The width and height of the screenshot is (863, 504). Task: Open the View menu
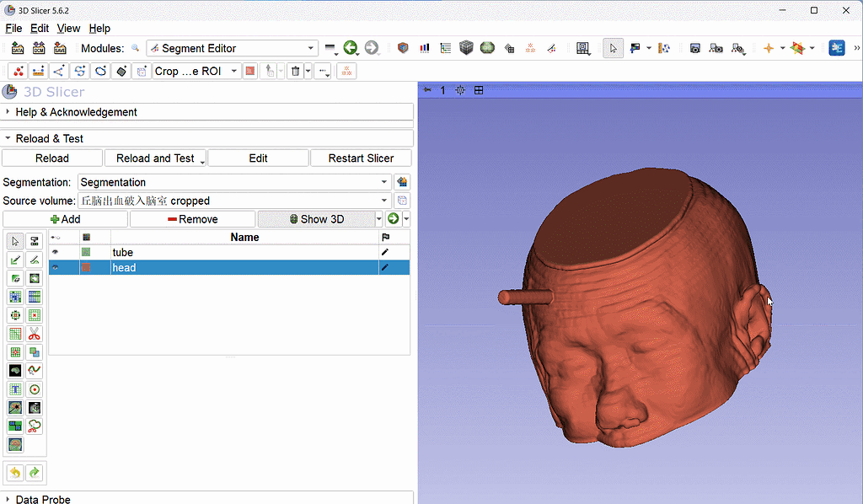coord(68,28)
